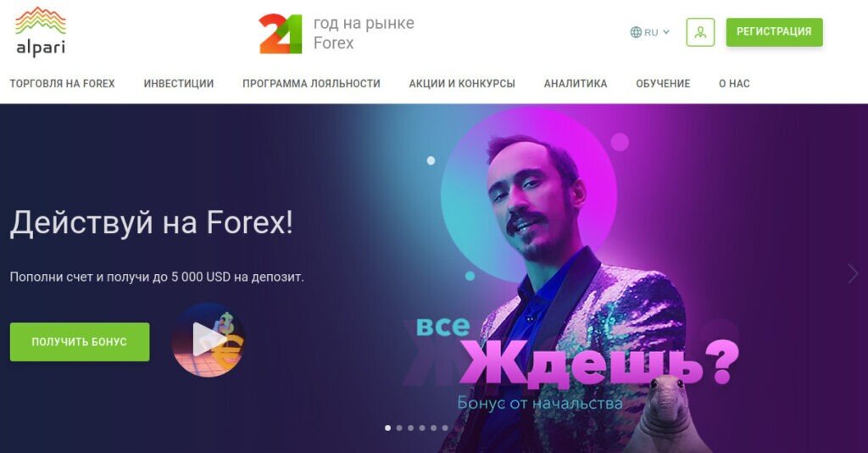Click the Alpari logo
Image resolution: width=868 pixels, height=453 pixels.
(x=41, y=32)
